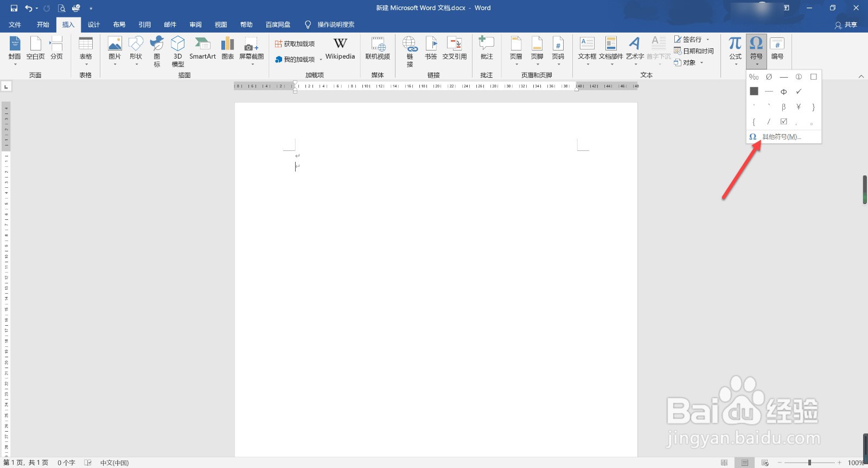Screen dimensions: 868x468
Task: Collapse the ribbon with the chevron
Action: (x=861, y=77)
